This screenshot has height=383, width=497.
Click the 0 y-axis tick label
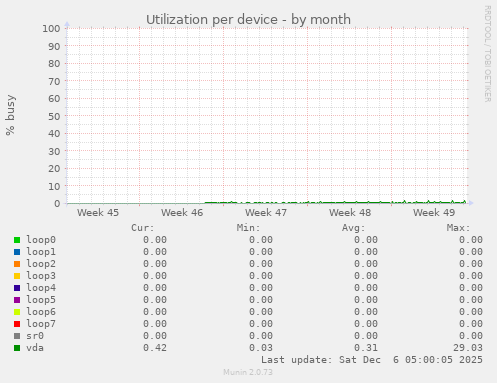pos(58,204)
